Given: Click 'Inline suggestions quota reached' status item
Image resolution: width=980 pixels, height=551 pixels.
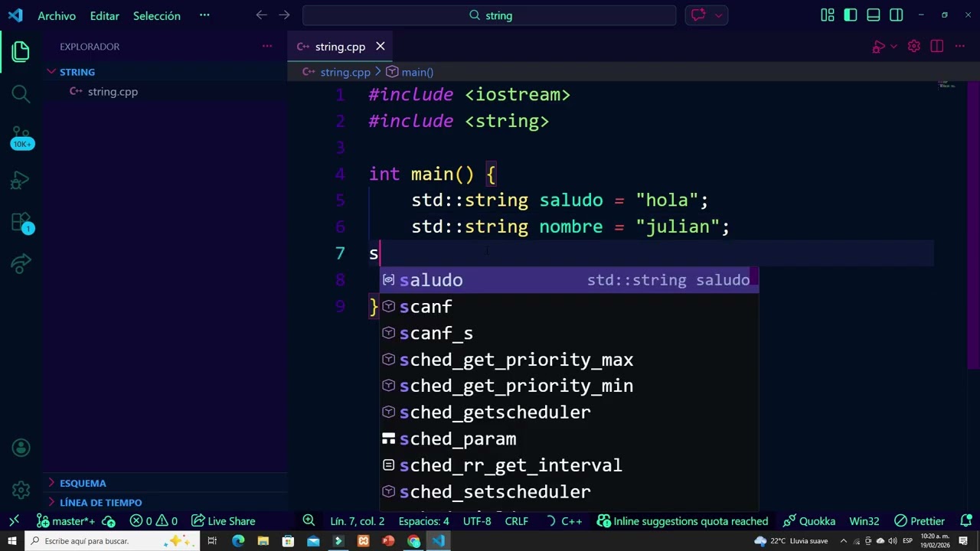Looking at the screenshot, I should (682, 521).
